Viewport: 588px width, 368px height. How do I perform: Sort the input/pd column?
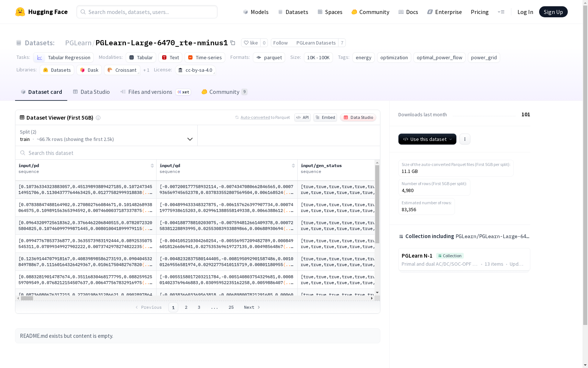pyautogui.click(x=152, y=166)
